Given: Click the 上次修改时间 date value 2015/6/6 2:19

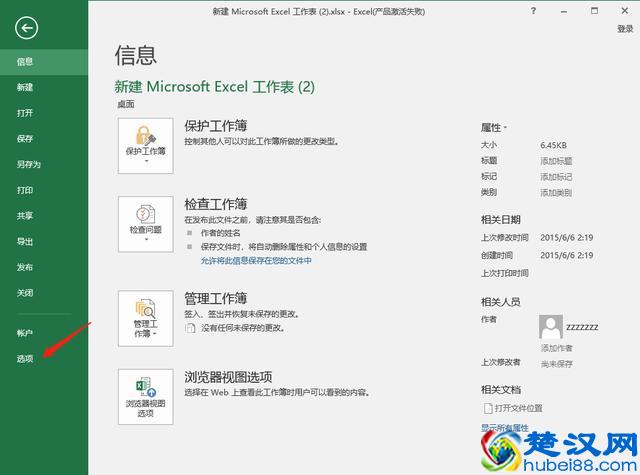Looking at the screenshot, I should [x=567, y=238].
